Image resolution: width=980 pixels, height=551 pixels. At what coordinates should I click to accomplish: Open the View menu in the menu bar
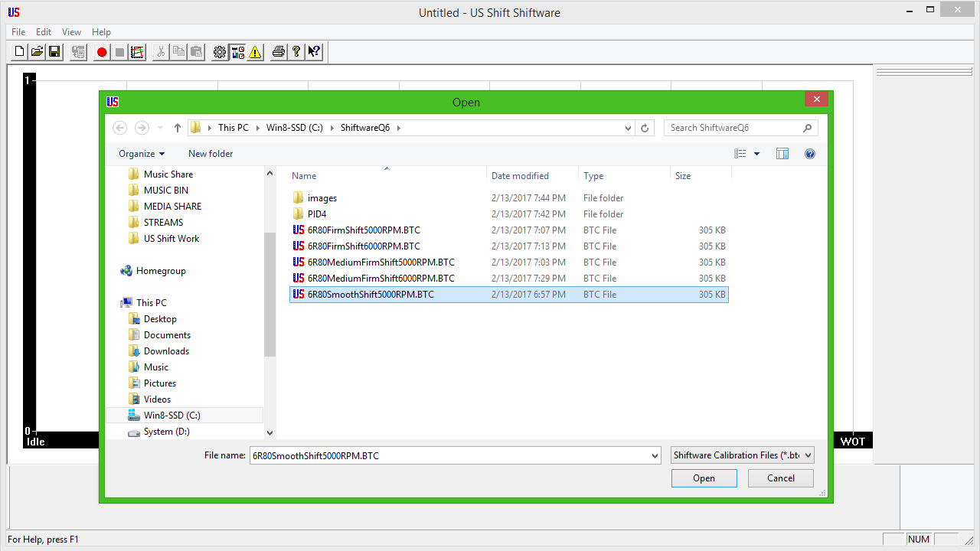pos(71,32)
